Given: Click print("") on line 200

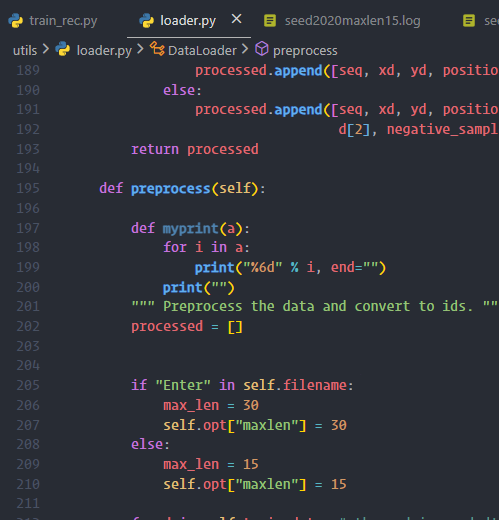Looking at the screenshot, I should [199, 287].
